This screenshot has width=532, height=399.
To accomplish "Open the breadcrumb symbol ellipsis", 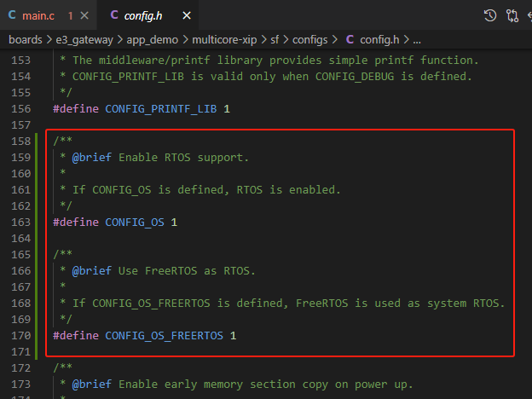I will 416,40.
